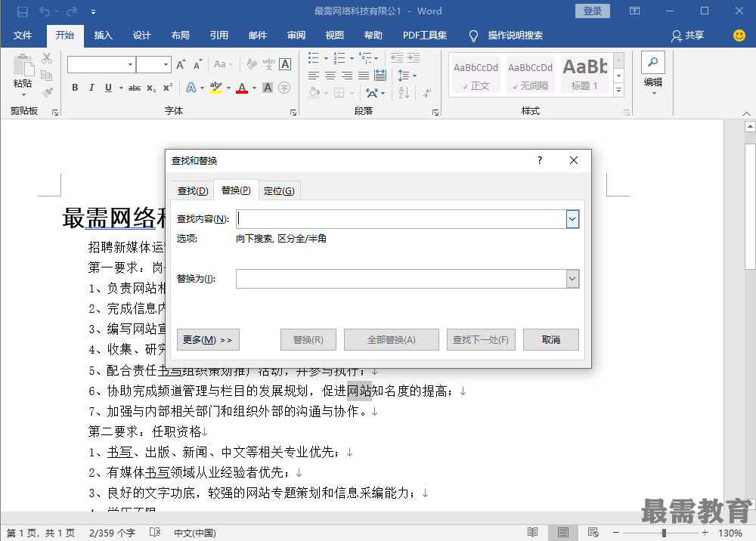
Task: Expand the Find what combo box list
Action: pyautogui.click(x=572, y=219)
